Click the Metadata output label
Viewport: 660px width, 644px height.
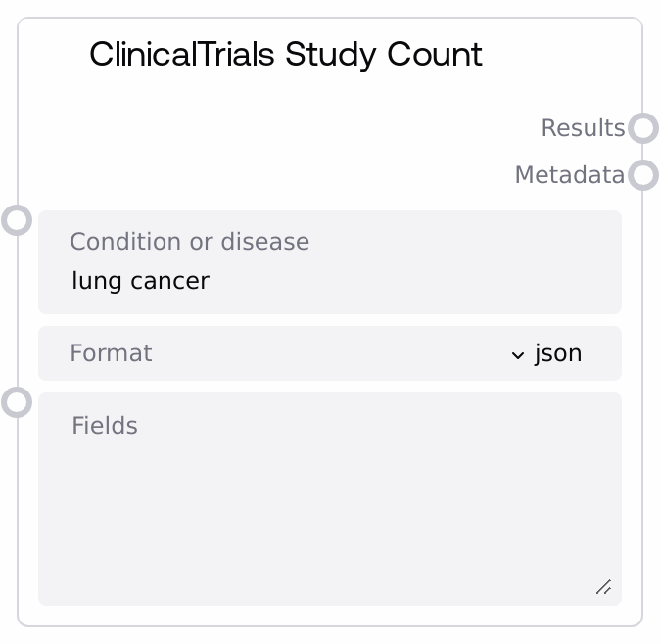tap(569, 175)
